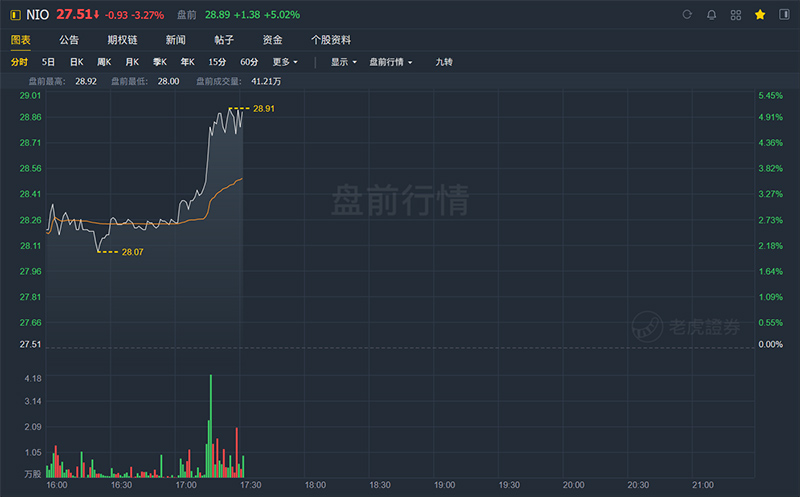The image size is (800, 497).
Task: Open the 期权链 tab
Action: tap(122, 40)
